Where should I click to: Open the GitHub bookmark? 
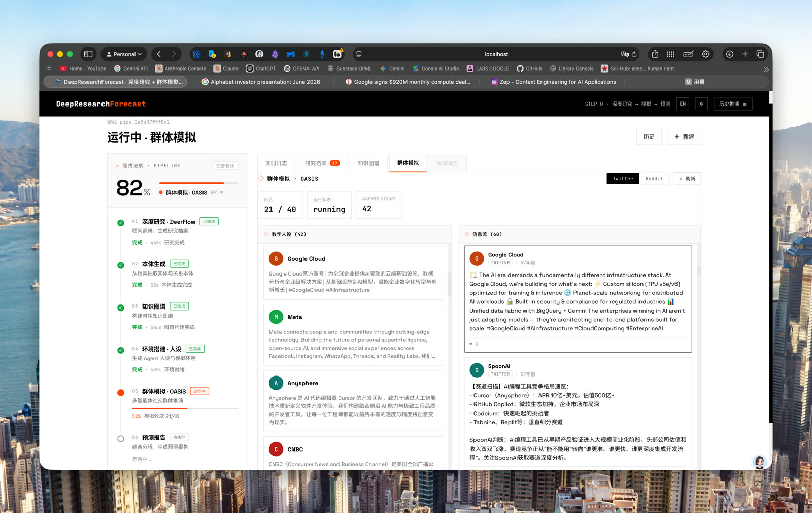529,69
